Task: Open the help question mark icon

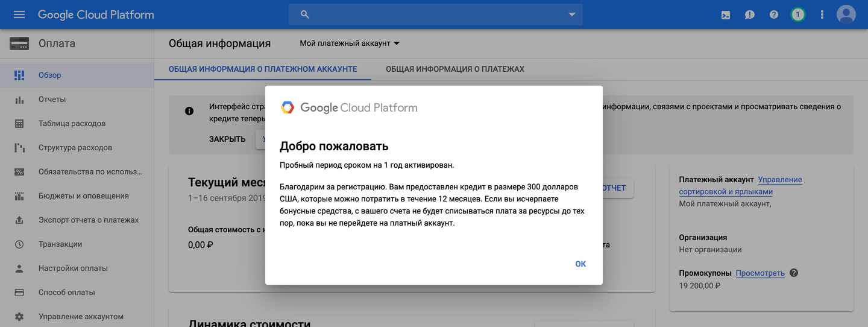Action: (774, 14)
